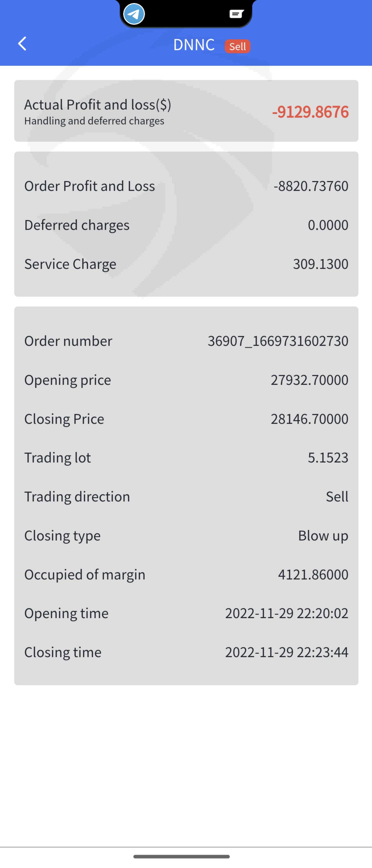Tap the Deferred charges amount 0.0000
Viewport: 372px width, 868px height.
pyautogui.click(x=328, y=225)
